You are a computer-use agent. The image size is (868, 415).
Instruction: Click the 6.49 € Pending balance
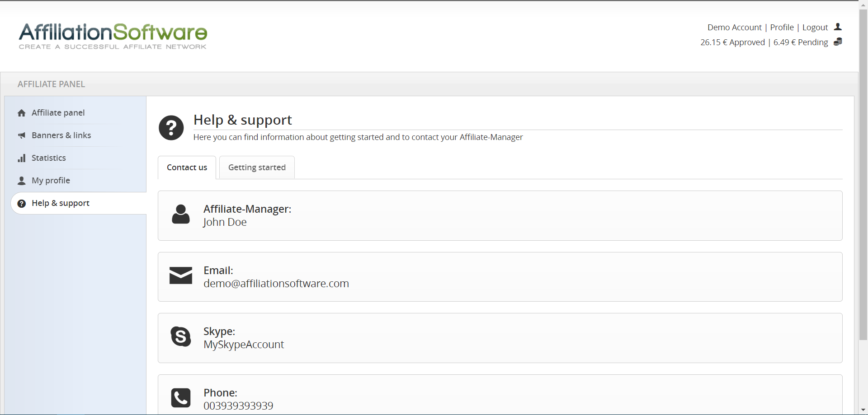(801, 42)
